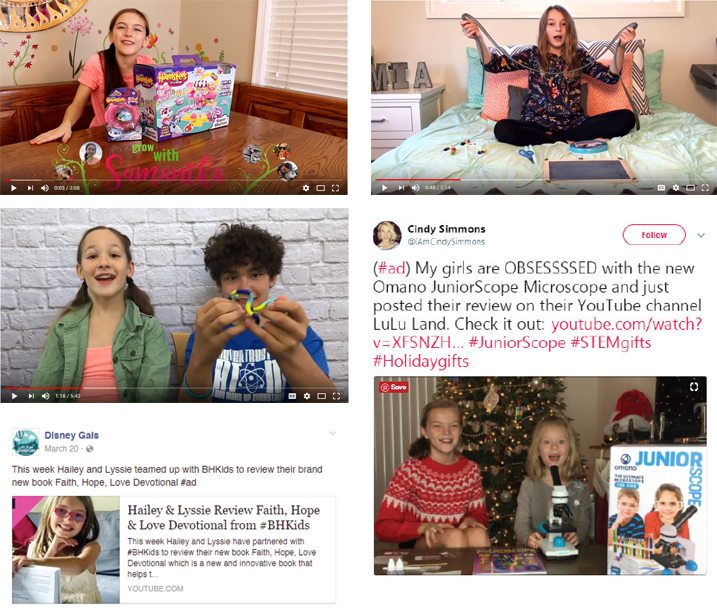The image size is (717, 610).
Task: Switch bedroom video to theater mode
Action: pos(690,187)
